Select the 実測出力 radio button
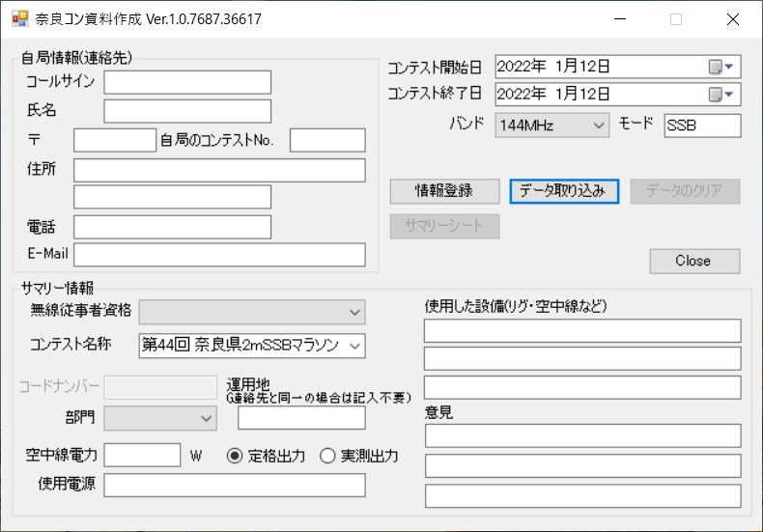Image resolution: width=763 pixels, height=532 pixels. (327, 456)
